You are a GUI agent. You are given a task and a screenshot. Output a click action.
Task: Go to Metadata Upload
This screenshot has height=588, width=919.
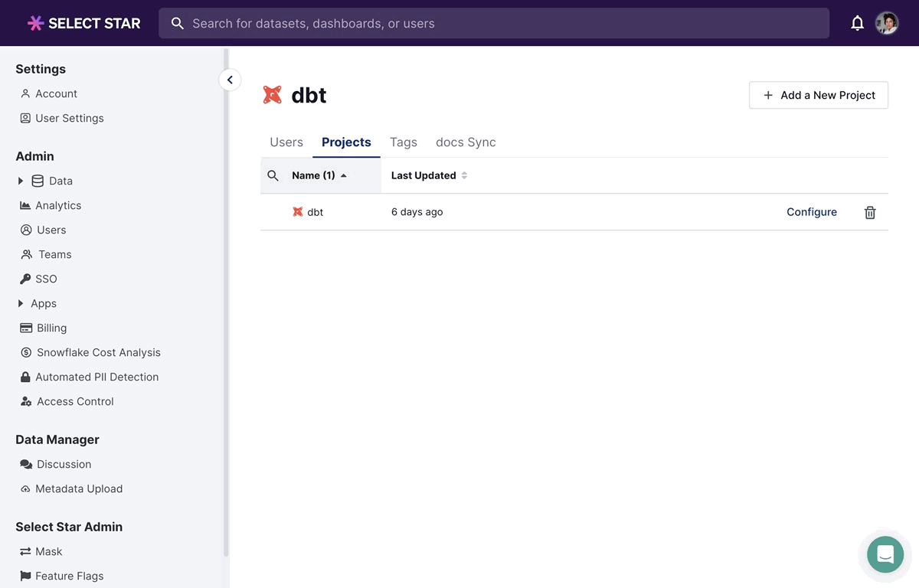point(78,488)
